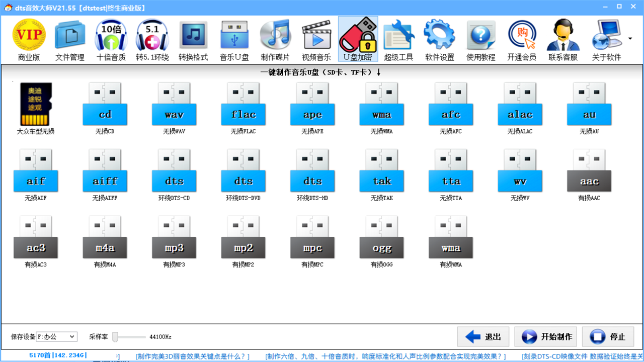This screenshot has height=362, width=644.
Task: Open 超级工具 super tools
Action: coord(398,40)
